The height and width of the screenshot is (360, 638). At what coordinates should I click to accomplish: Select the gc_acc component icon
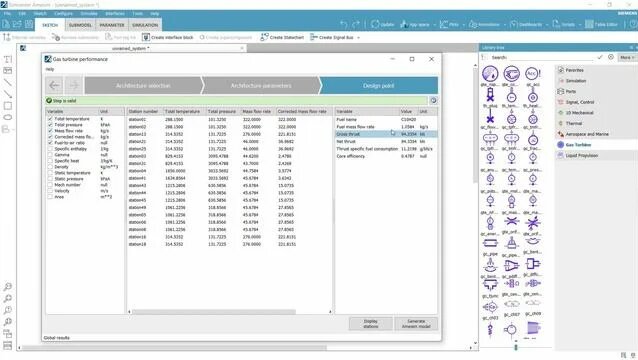click(532, 74)
